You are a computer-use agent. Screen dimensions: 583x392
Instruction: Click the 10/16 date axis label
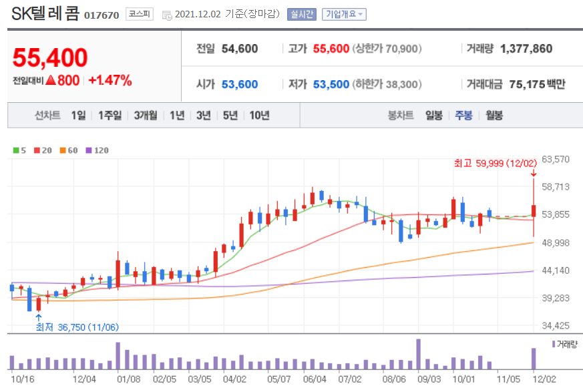[x=22, y=379]
